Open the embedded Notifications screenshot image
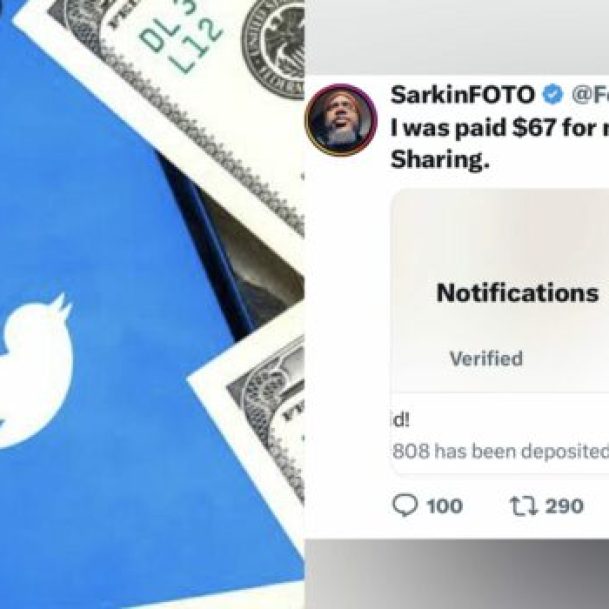This screenshot has height=609, width=609. click(x=500, y=332)
